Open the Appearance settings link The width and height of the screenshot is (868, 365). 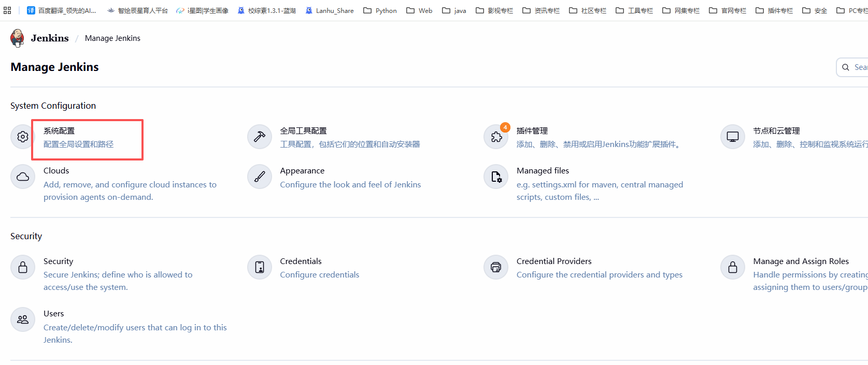click(302, 171)
